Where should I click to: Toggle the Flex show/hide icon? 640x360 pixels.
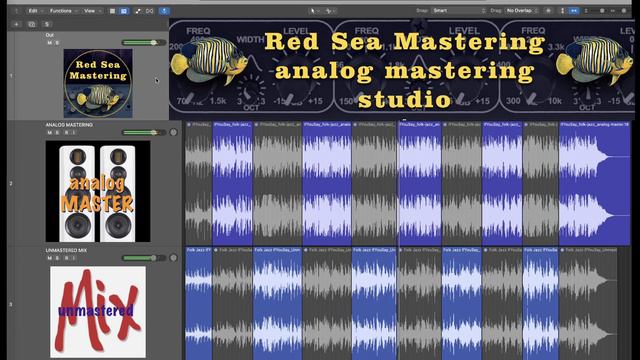point(150,11)
